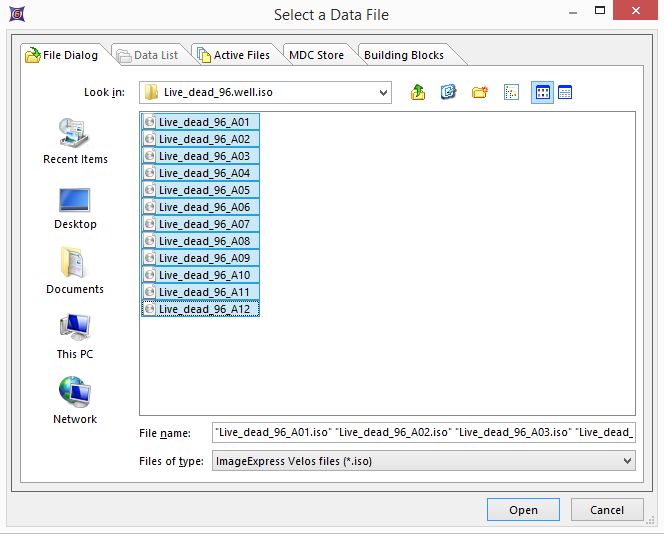Click the go to desktop toolbar icon

click(x=449, y=92)
